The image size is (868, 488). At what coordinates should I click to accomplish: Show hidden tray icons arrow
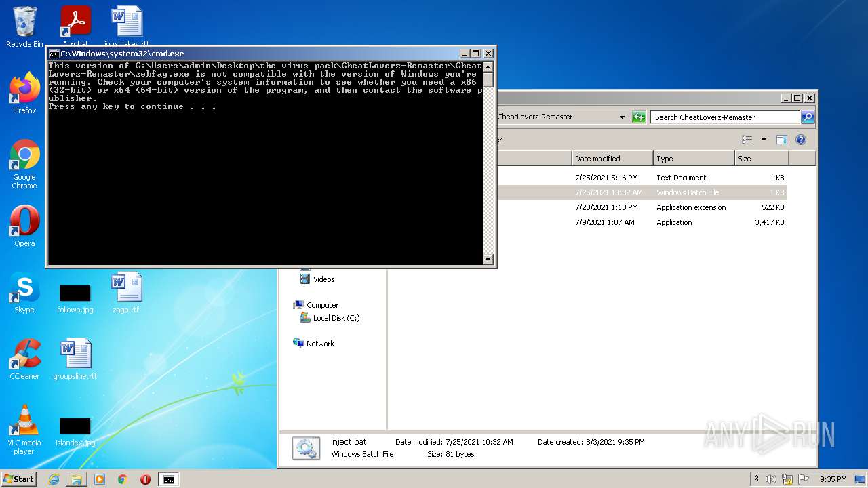click(756, 479)
